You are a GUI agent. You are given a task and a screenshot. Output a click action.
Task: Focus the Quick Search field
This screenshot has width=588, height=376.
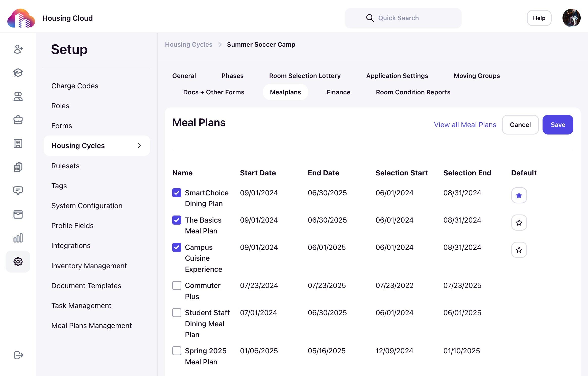click(x=403, y=18)
